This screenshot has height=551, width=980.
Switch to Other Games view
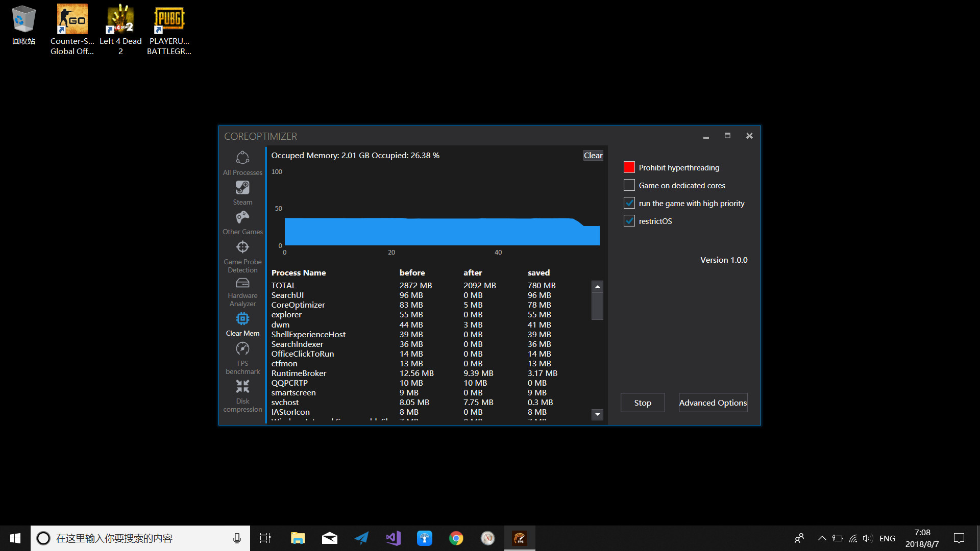coord(242,222)
